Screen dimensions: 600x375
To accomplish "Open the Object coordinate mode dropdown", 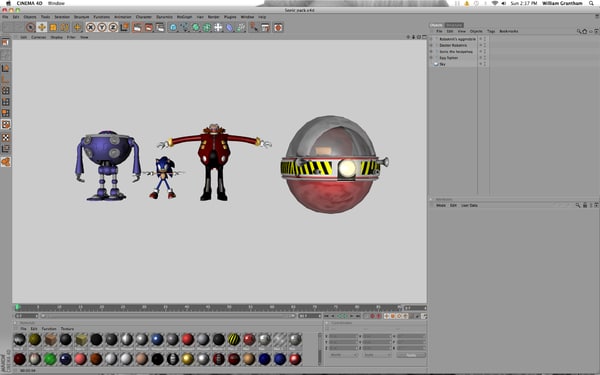I will (343, 355).
